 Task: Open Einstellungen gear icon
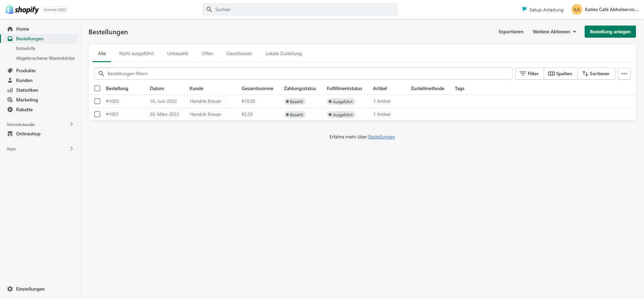10,289
